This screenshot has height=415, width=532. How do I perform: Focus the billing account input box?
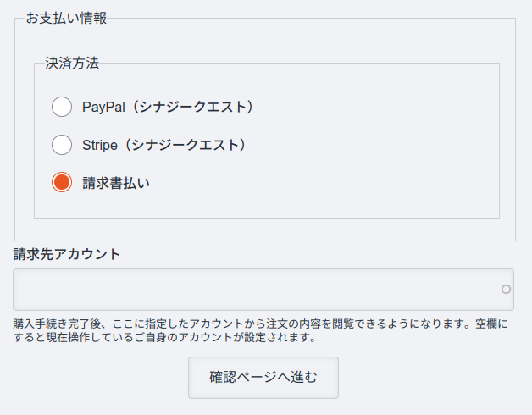[254, 290]
